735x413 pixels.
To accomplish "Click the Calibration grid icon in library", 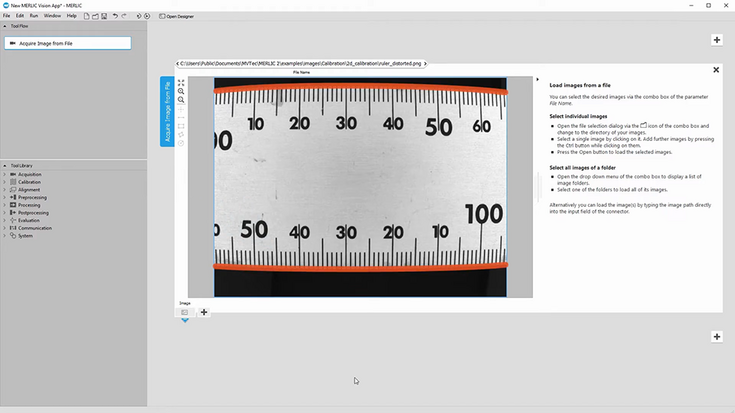I will coord(13,182).
